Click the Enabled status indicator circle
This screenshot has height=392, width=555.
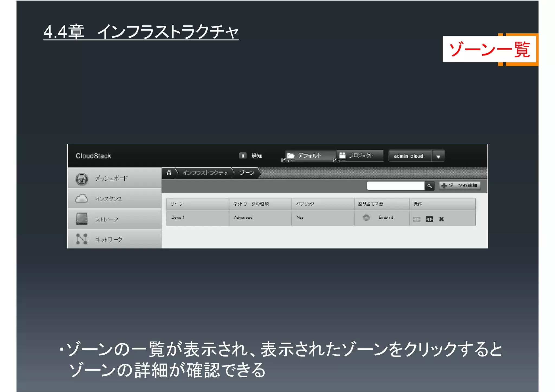pos(366,218)
